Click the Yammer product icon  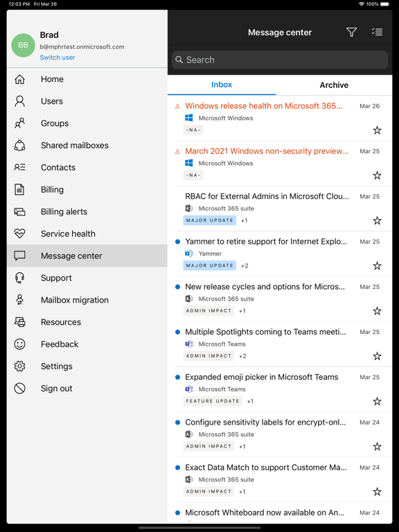pyautogui.click(x=189, y=254)
